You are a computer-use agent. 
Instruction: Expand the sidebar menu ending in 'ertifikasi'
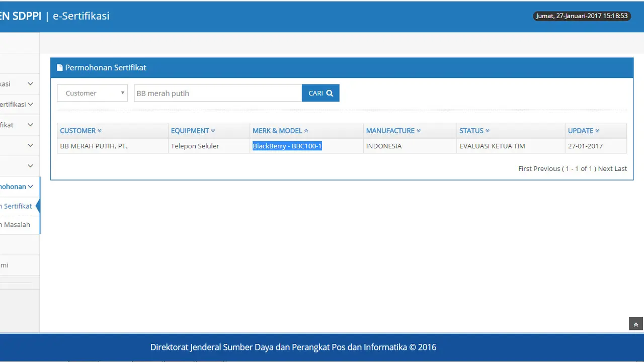(20, 104)
